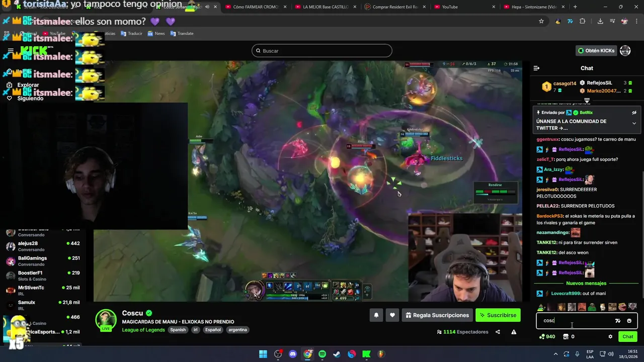Open chat settings gear icon
This screenshot has width=644, height=362.
pyautogui.click(x=610, y=337)
